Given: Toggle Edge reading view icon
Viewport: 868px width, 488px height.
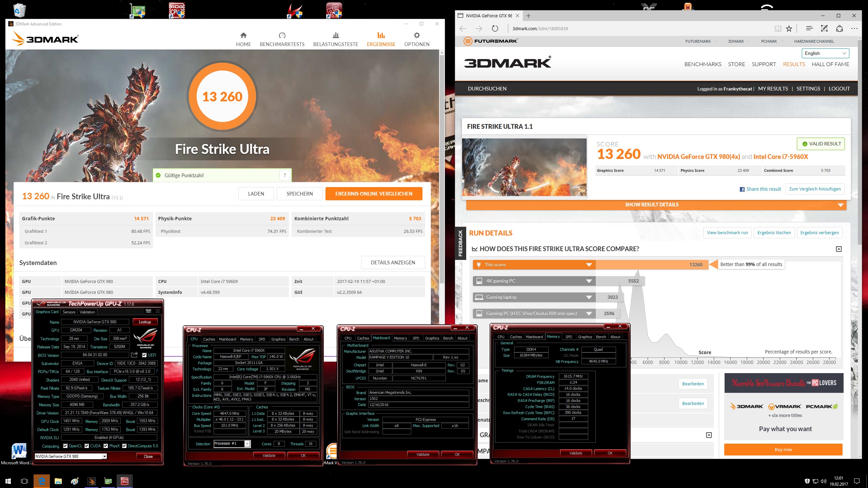Looking at the screenshot, I should 778,28.
